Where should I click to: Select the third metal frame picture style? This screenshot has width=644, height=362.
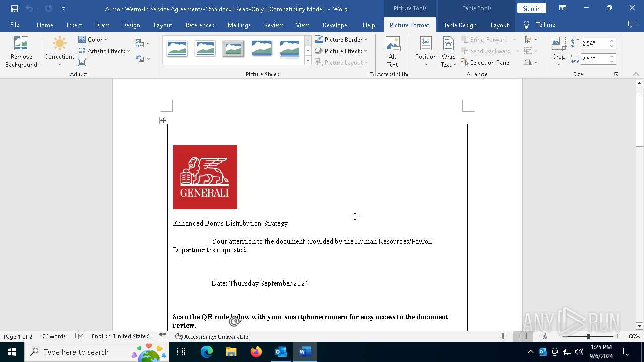(233, 49)
